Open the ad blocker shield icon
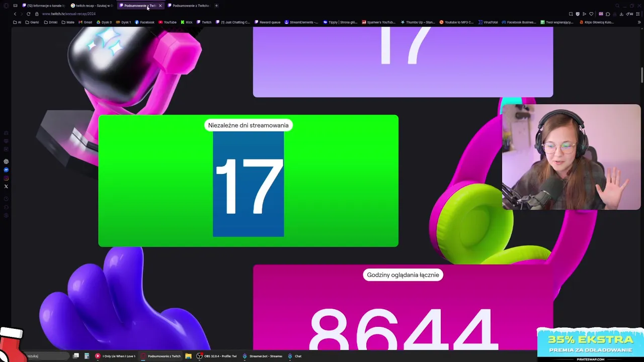This screenshot has height=362, width=644. 578,14
